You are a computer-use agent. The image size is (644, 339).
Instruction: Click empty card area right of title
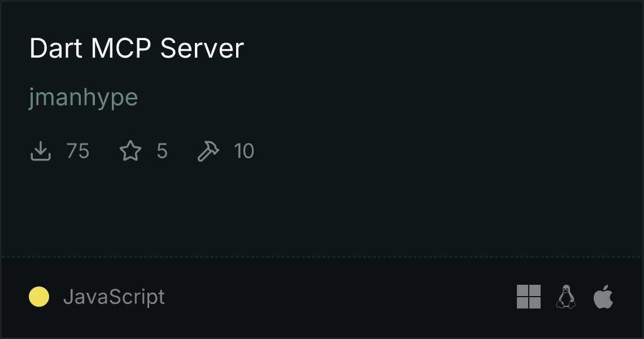click(x=443, y=48)
